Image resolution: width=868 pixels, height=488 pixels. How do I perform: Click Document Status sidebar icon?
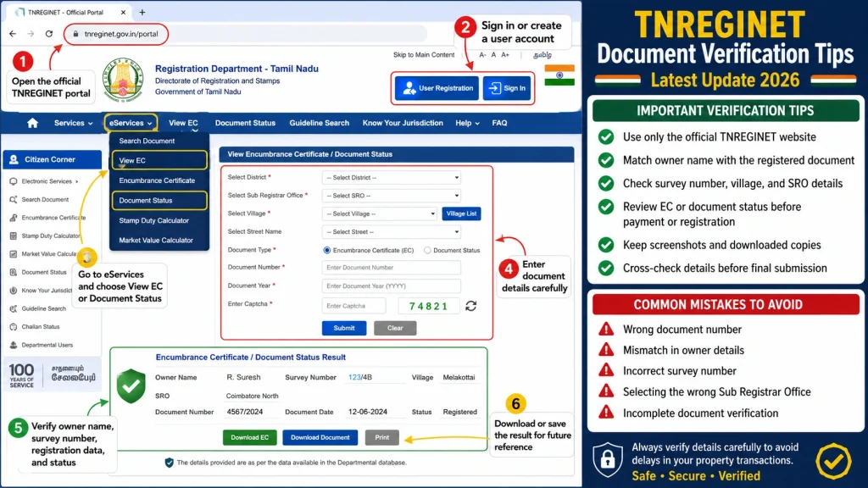(14, 272)
